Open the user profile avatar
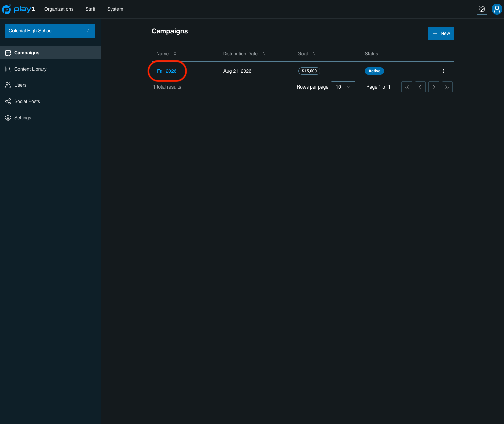The width and height of the screenshot is (504, 424). [x=497, y=9]
